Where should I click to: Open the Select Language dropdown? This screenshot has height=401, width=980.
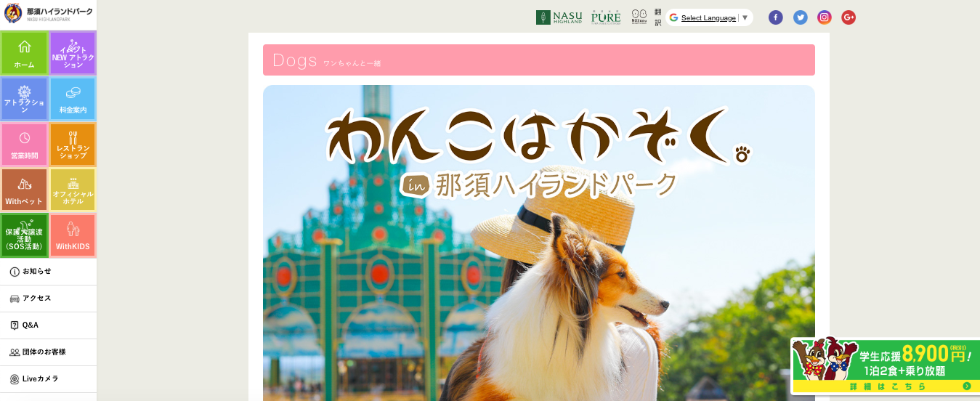[x=709, y=17]
